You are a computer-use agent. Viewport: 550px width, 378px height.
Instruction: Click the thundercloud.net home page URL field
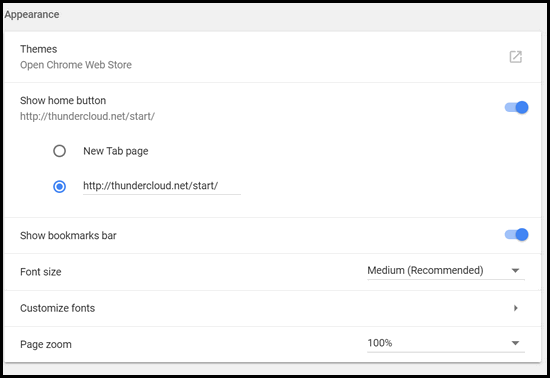[x=162, y=186]
